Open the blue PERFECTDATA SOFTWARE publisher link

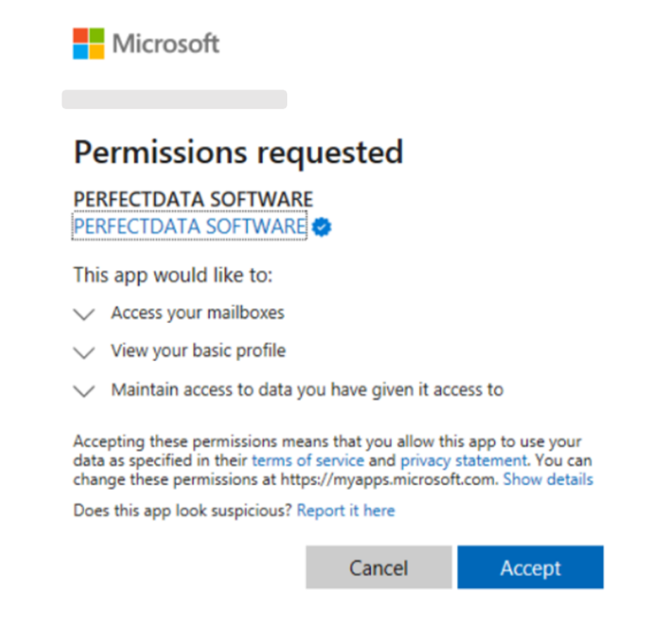click(x=190, y=226)
